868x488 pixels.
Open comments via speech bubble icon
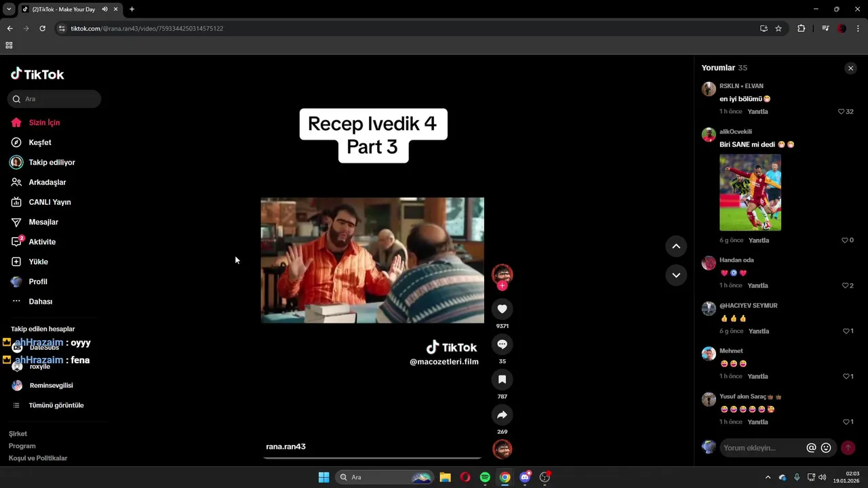click(502, 344)
